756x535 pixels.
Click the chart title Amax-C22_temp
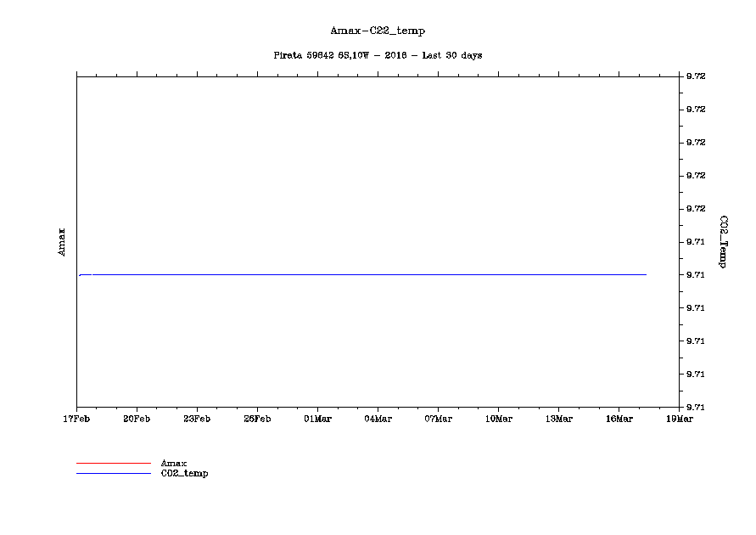point(378,31)
